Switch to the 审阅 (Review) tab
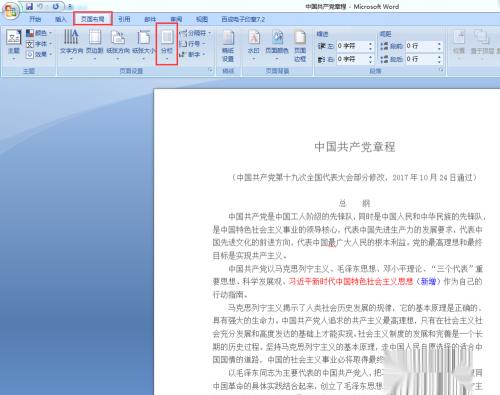Viewport: 500px width, 395px height. 176,19
